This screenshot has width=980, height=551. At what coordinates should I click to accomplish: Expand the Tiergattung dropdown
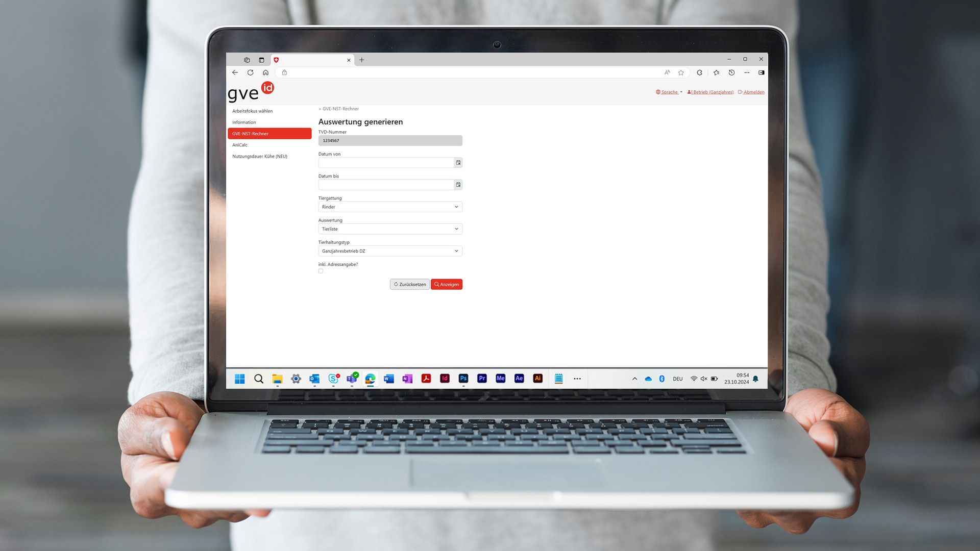[390, 207]
